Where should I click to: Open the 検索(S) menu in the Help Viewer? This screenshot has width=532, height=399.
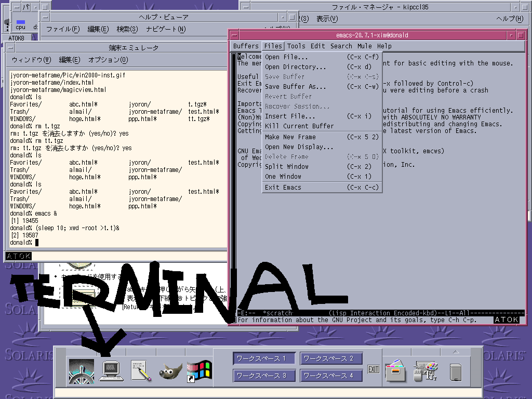[x=127, y=29]
